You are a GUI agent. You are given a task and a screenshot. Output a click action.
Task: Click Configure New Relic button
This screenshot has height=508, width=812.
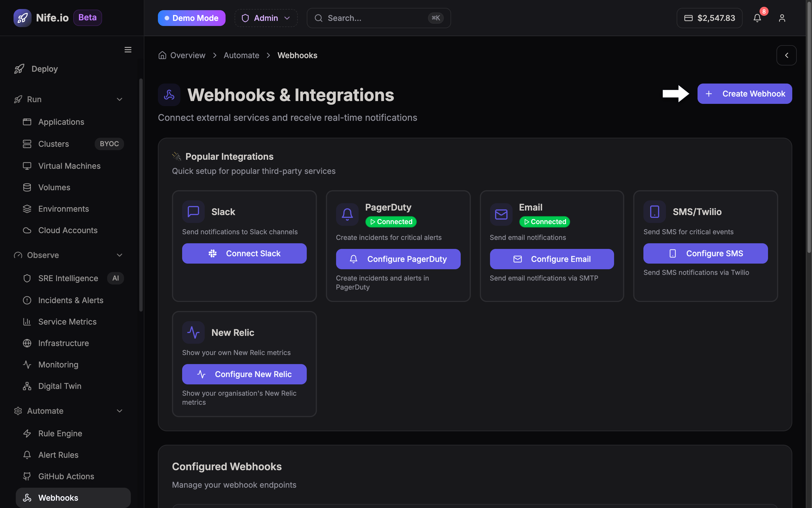point(244,374)
